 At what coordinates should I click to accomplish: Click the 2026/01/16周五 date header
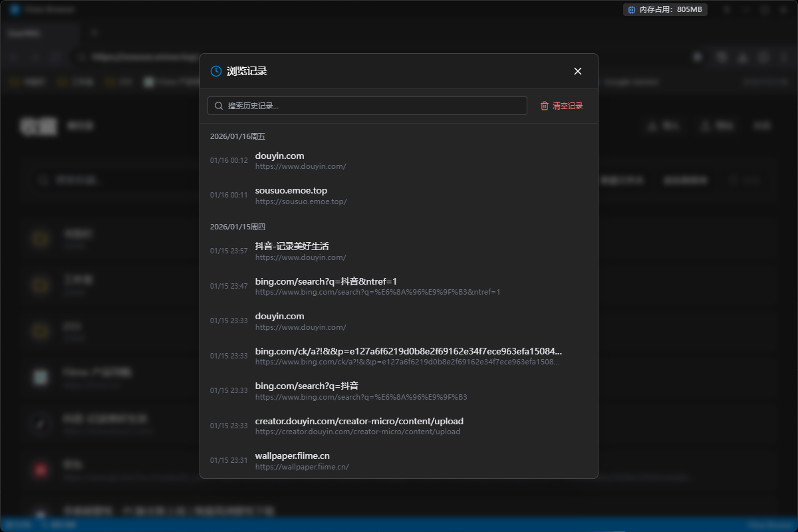coord(237,136)
